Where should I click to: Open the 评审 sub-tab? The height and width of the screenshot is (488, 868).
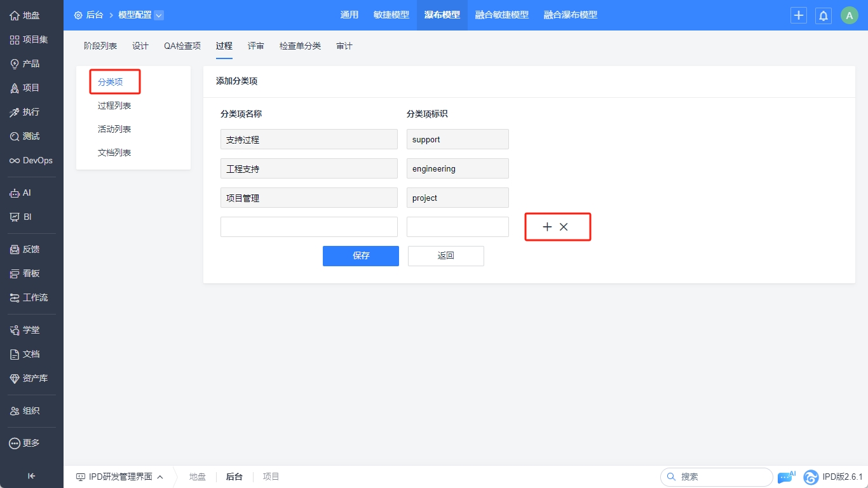coord(256,46)
